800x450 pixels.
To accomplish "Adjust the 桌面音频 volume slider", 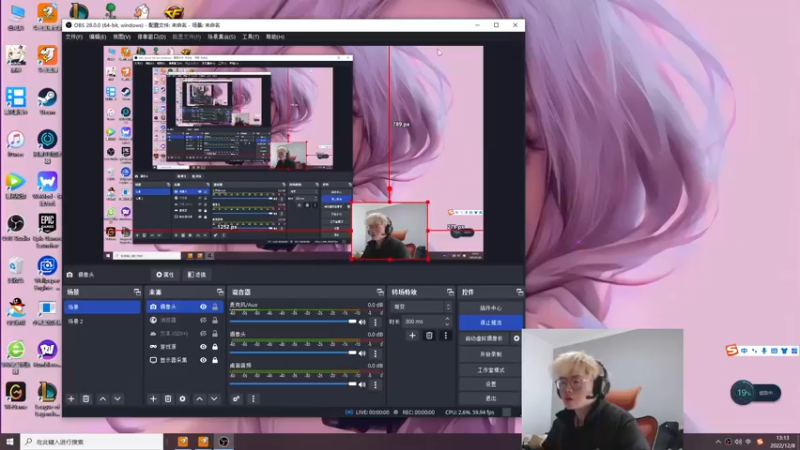I will click(x=293, y=384).
